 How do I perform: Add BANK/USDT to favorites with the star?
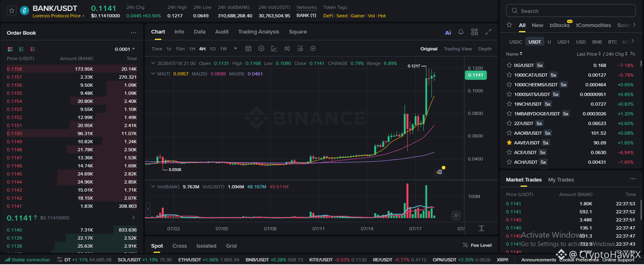click(x=12, y=11)
